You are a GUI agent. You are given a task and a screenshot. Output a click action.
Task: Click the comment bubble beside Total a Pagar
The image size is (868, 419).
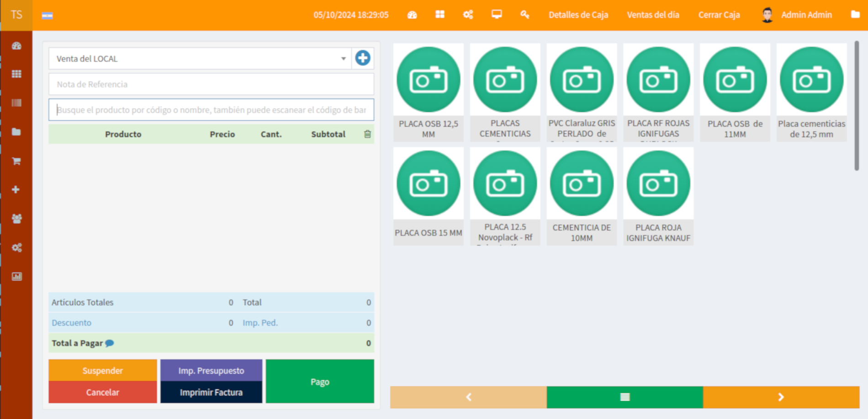[x=110, y=343]
